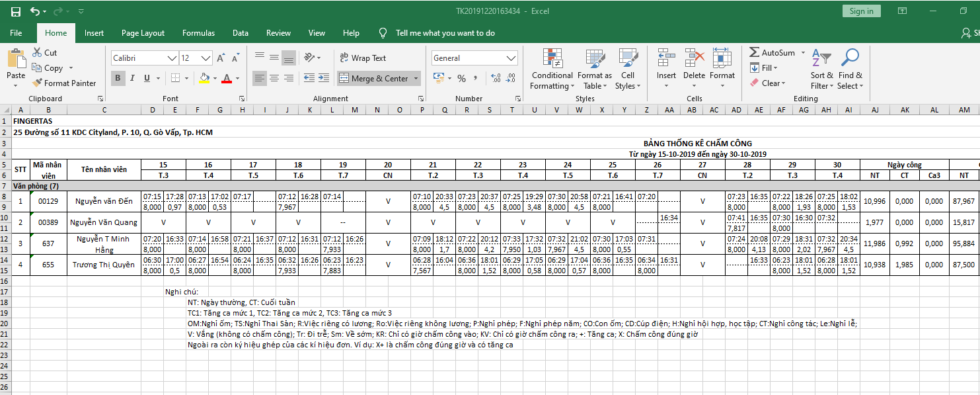Screen dimensions: 980x395
Task: Click the AutoSum sigma icon
Action: 755,52
